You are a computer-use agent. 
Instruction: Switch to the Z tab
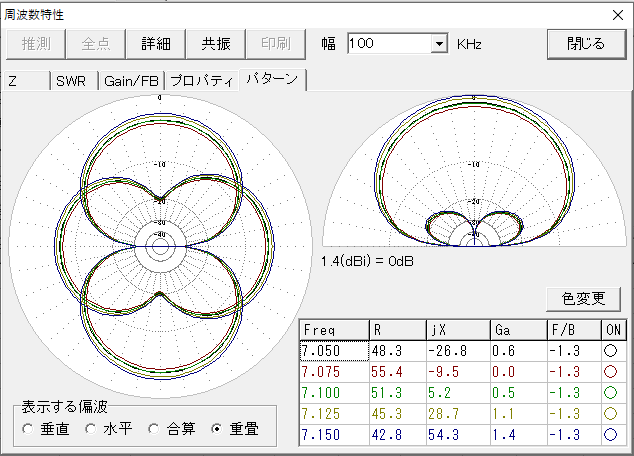[27, 81]
